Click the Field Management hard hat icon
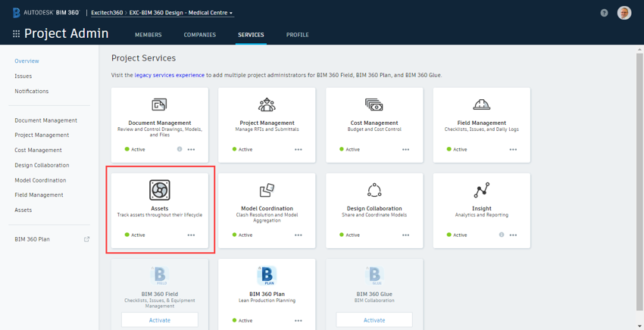This screenshot has width=644, height=330. [481, 104]
